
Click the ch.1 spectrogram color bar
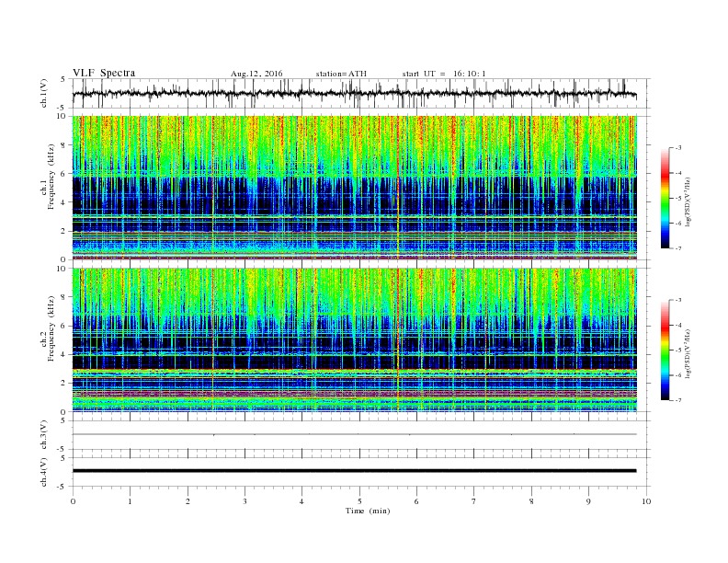click(665, 199)
